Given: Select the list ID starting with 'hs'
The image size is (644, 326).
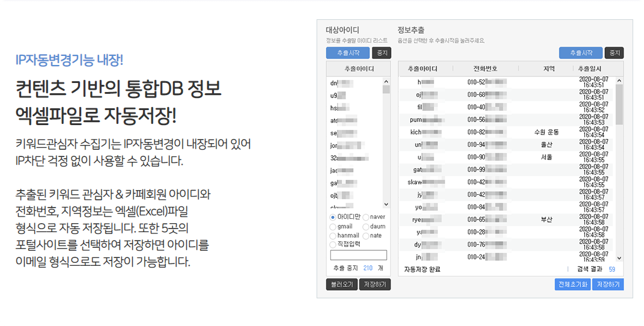Looking at the screenshot, I should point(339,108).
